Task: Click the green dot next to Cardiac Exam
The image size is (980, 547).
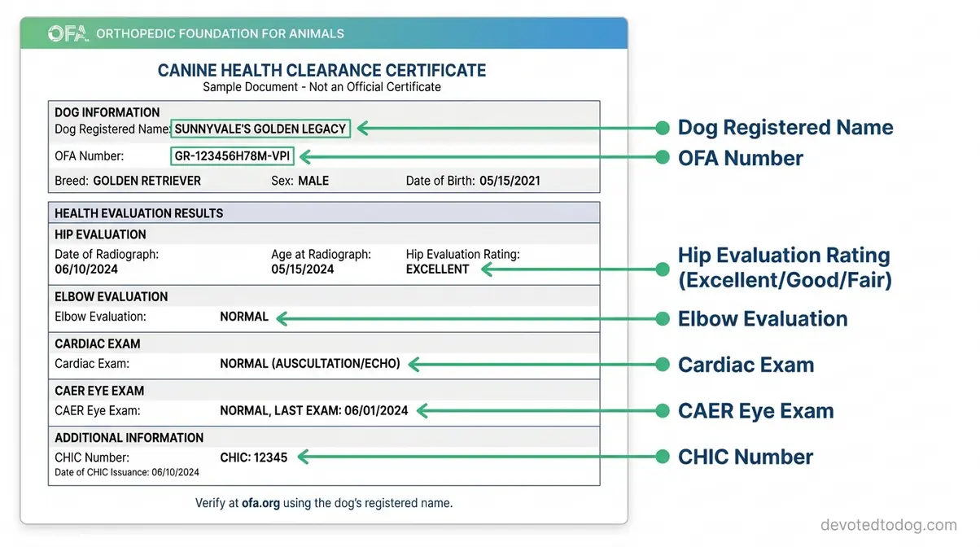Action: 661,365
